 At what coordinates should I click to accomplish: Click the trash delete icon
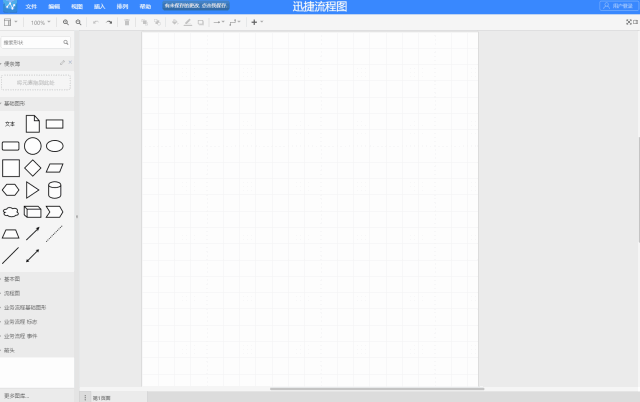[127, 22]
